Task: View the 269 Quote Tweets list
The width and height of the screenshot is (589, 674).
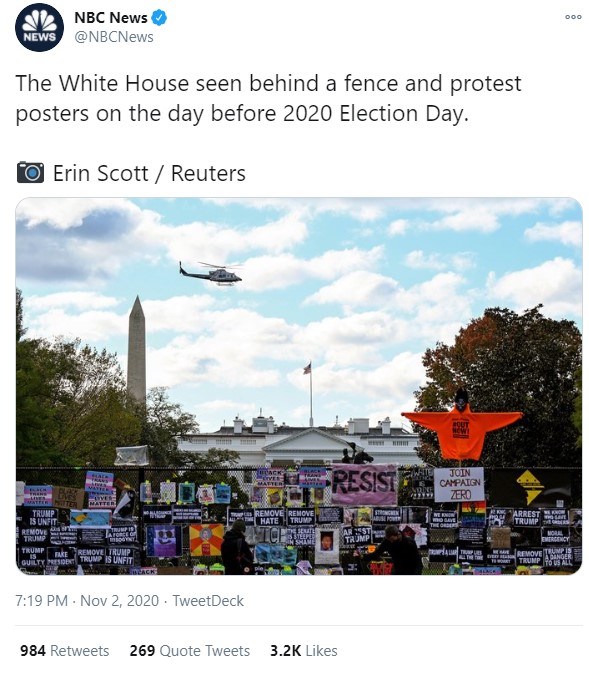Action: (x=190, y=650)
